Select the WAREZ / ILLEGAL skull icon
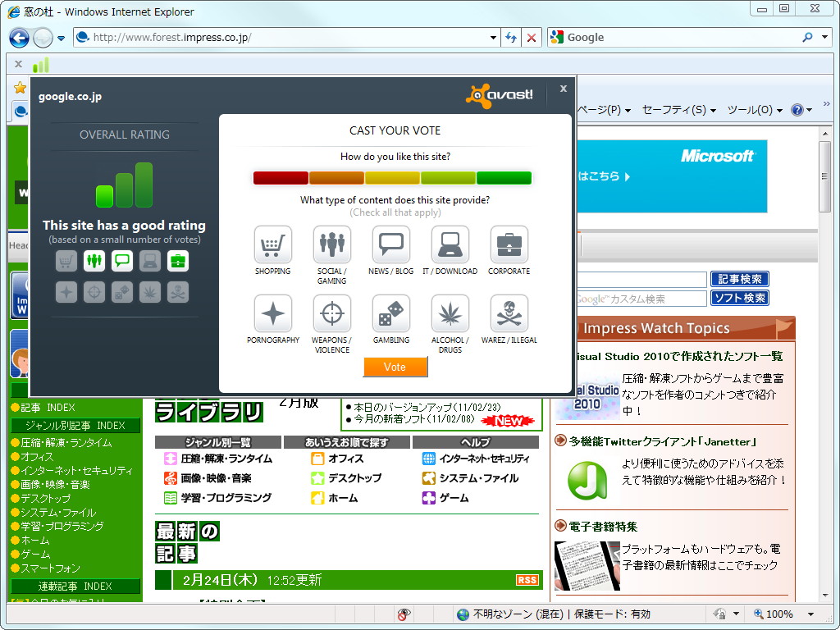This screenshot has width=840, height=630. [x=509, y=312]
